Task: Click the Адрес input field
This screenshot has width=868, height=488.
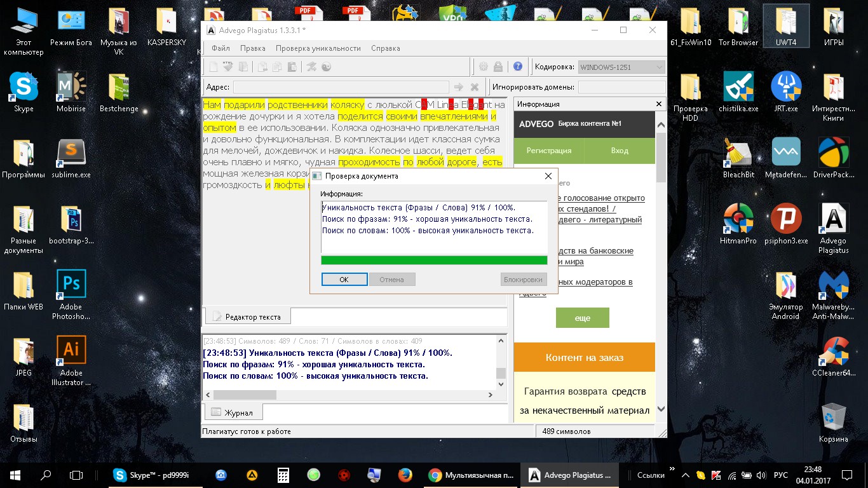Action: (341, 87)
